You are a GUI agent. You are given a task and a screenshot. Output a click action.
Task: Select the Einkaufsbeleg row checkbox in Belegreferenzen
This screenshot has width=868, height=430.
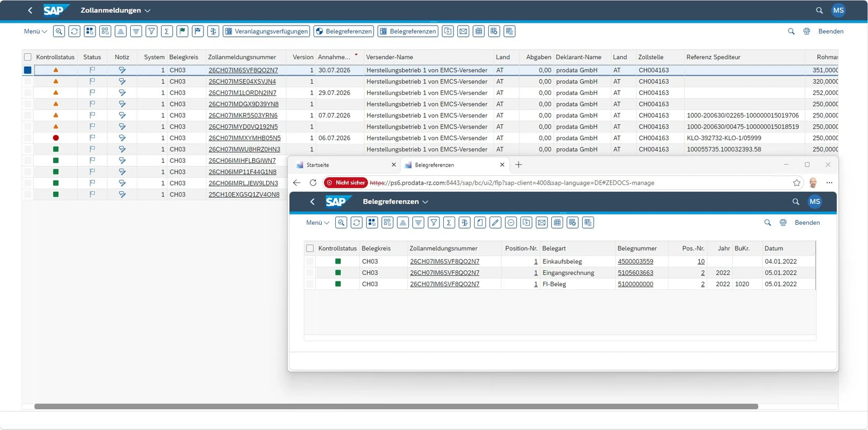[x=310, y=261]
